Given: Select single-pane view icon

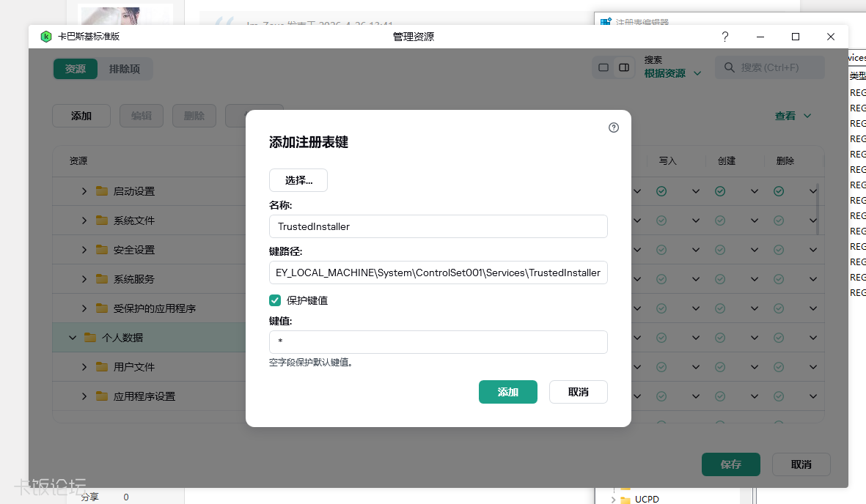Looking at the screenshot, I should point(603,67).
